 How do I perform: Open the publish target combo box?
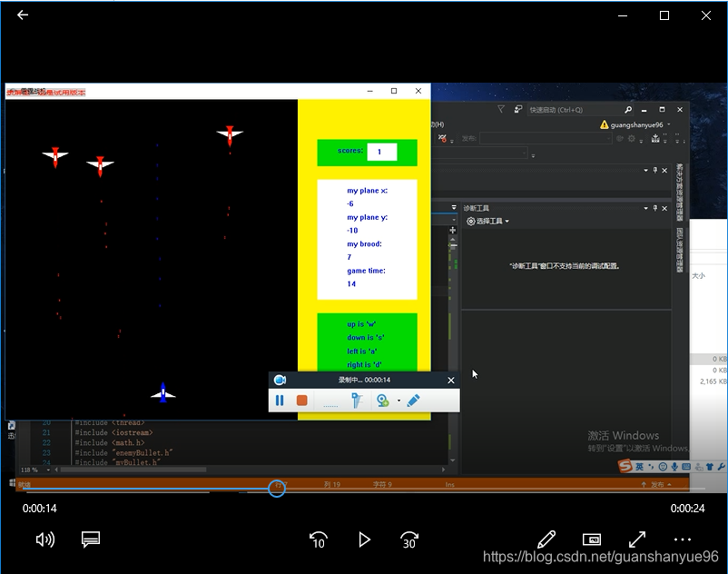546,138
